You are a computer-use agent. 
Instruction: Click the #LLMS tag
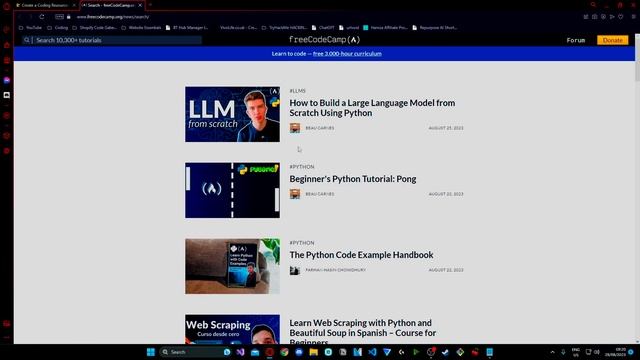(x=298, y=91)
